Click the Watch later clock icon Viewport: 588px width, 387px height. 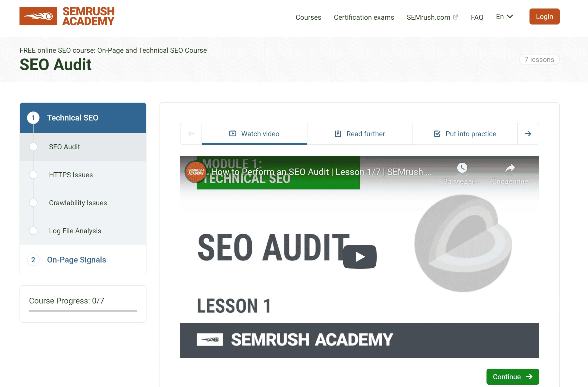click(462, 168)
